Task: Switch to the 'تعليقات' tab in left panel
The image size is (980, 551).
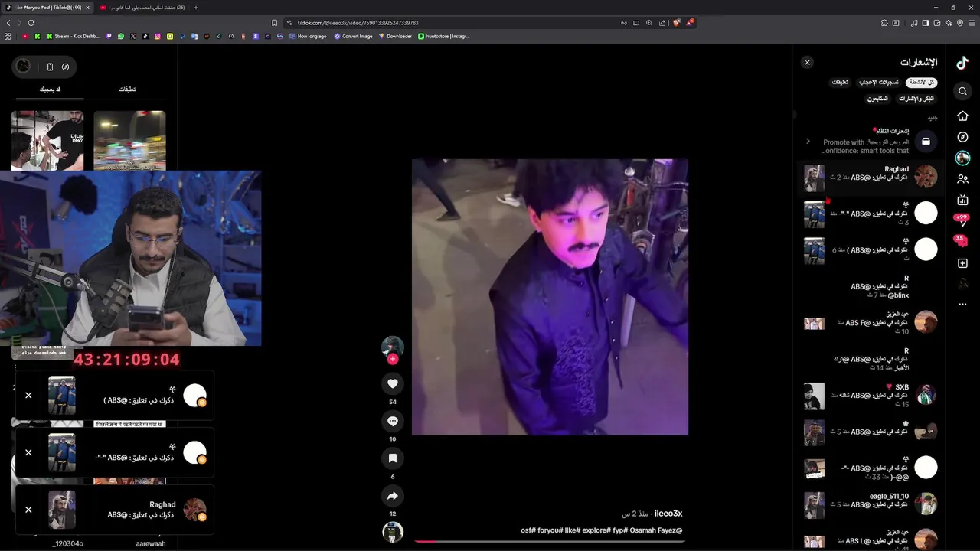Action: point(127,90)
